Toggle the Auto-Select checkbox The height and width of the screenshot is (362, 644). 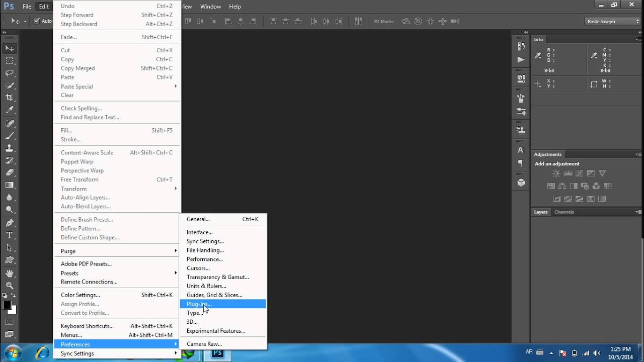pyautogui.click(x=36, y=21)
